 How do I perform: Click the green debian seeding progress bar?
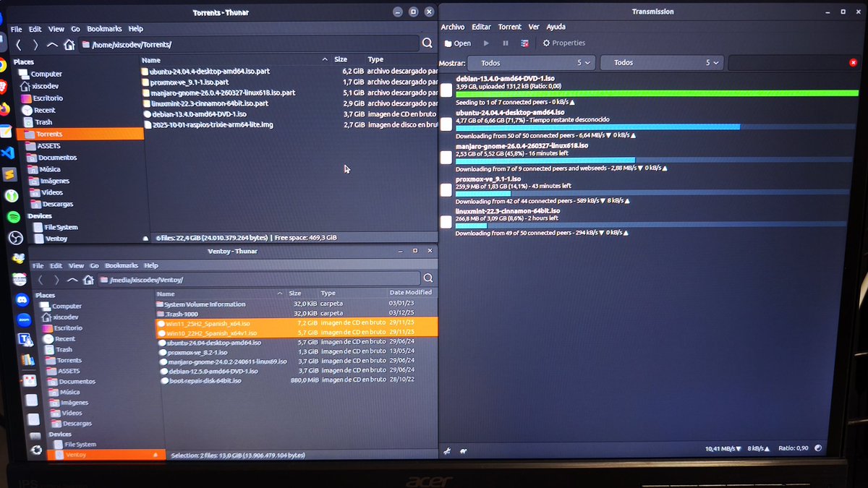[x=657, y=94]
